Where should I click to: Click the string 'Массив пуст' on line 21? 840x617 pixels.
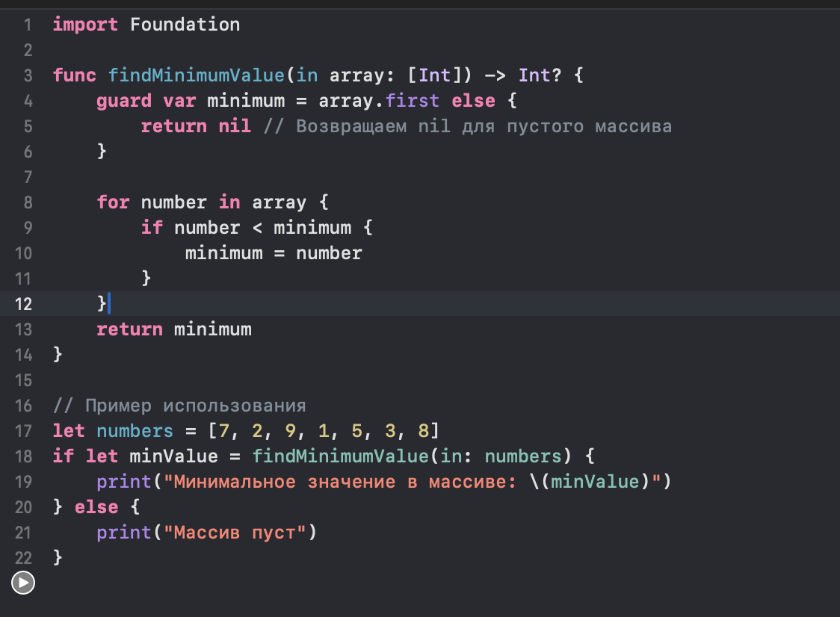click(235, 533)
